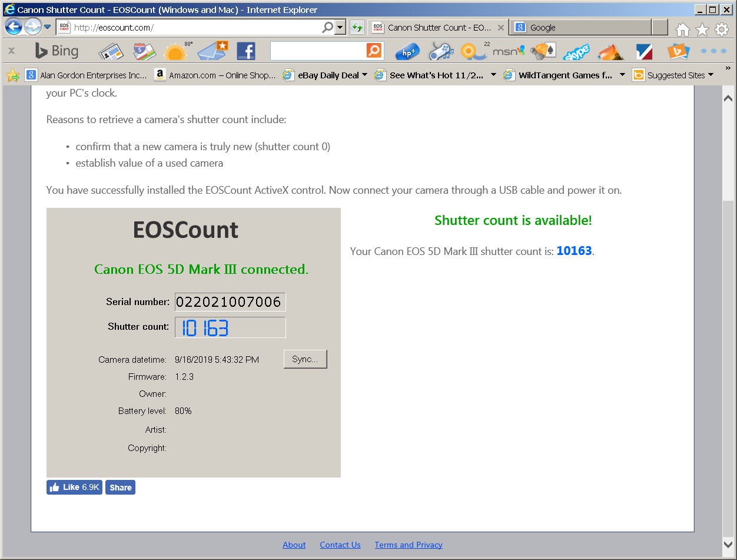Open the orange sun icon showing 22

click(474, 51)
